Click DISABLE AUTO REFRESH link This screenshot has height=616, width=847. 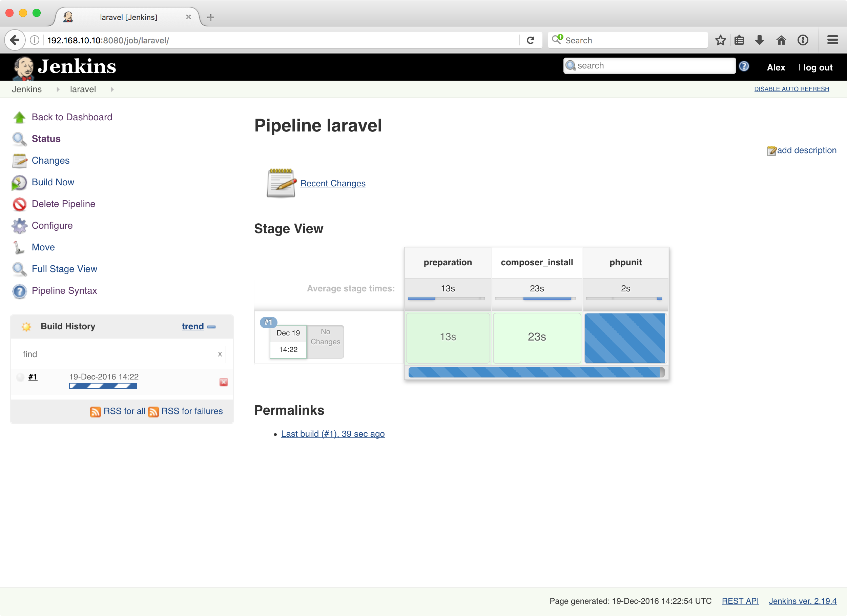pos(791,89)
